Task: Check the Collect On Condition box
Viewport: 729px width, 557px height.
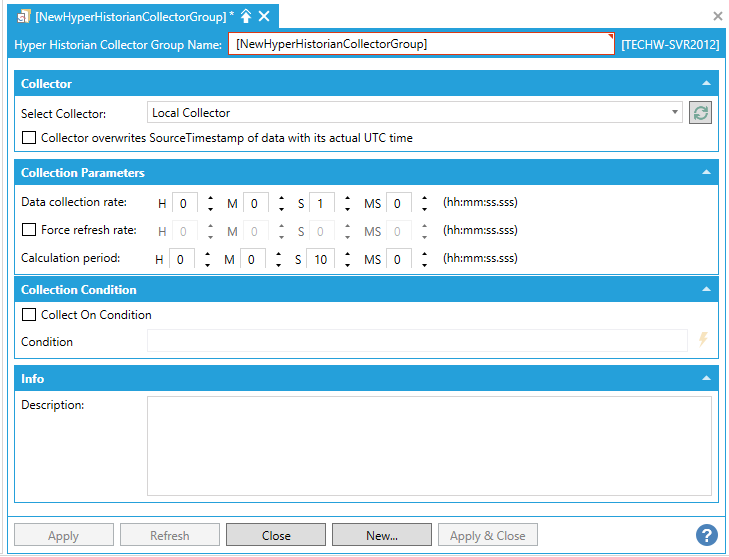Action: click(29, 315)
